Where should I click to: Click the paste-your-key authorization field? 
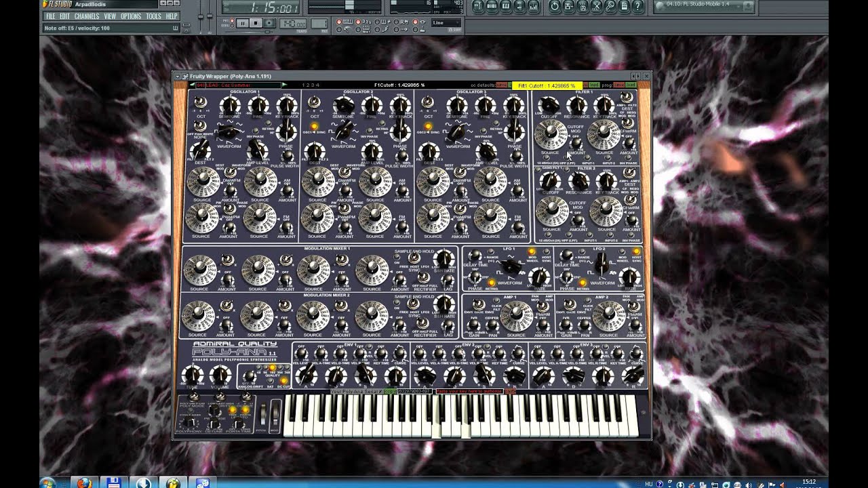pos(470,391)
